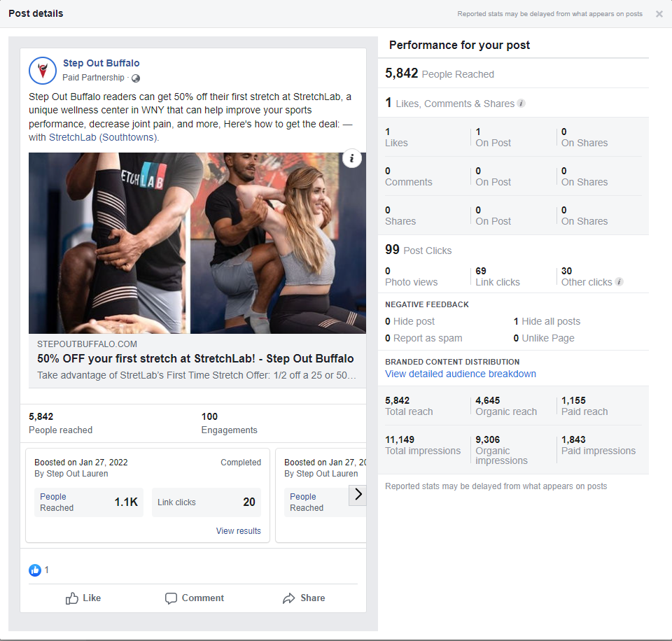Click the 100 Engagements stat
Image resolution: width=672 pixels, height=641 pixels.
click(x=230, y=423)
